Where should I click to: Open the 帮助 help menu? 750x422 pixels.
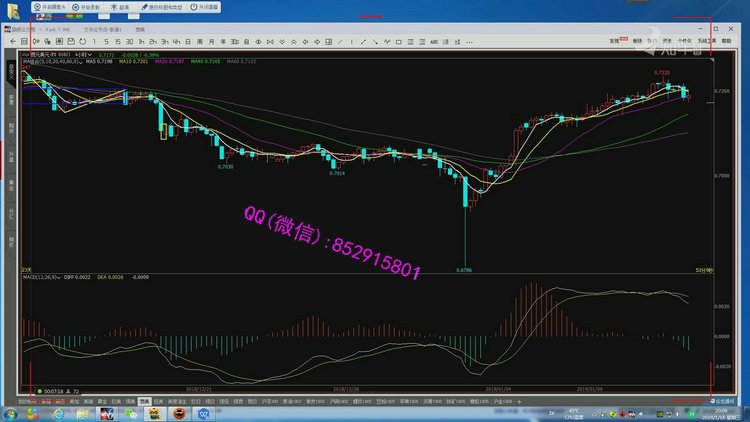click(727, 40)
